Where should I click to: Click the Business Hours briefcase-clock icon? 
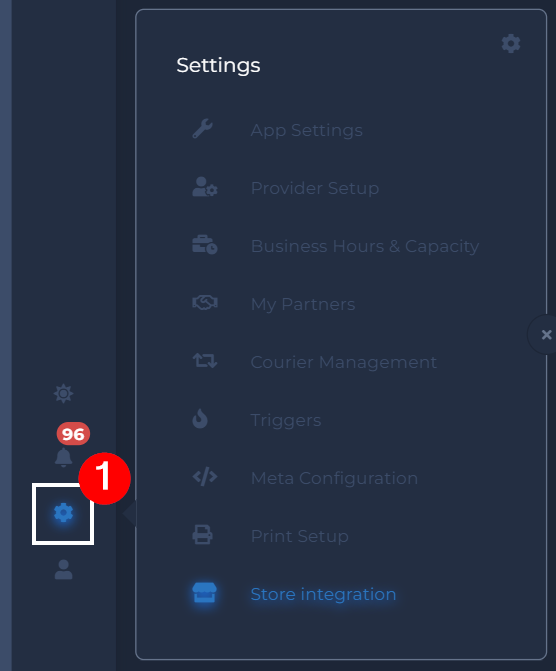pyautogui.click(x=205, y=245)
